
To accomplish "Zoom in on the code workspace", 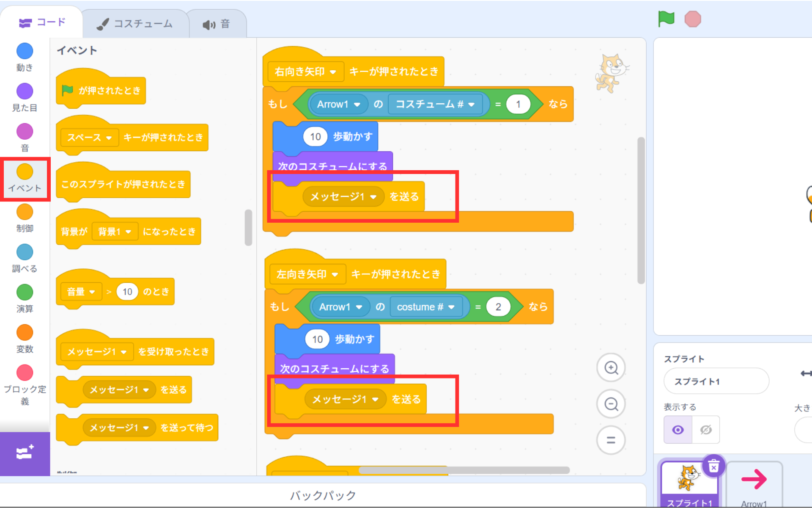I will coord(611,367).
